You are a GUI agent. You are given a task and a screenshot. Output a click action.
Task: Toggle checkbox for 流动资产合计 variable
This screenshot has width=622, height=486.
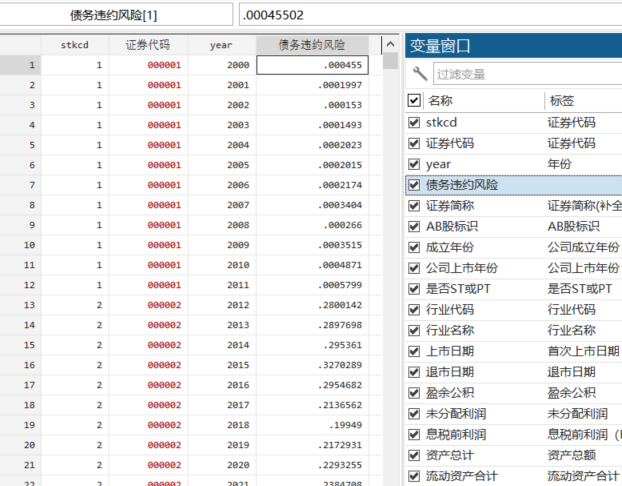coord(414,476)
